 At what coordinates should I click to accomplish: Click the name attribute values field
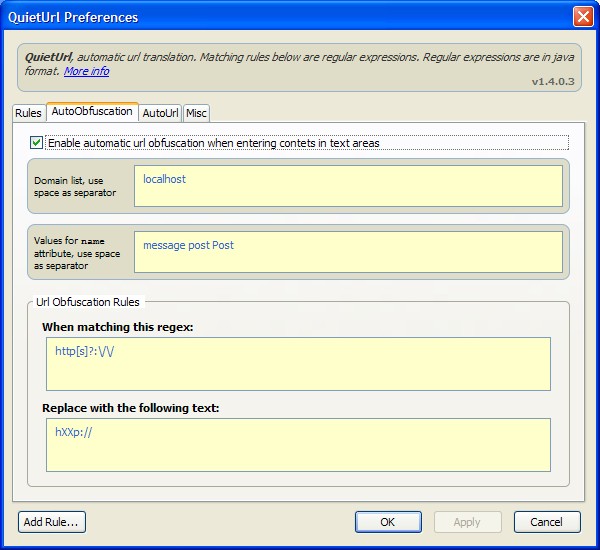click(348, 252)
